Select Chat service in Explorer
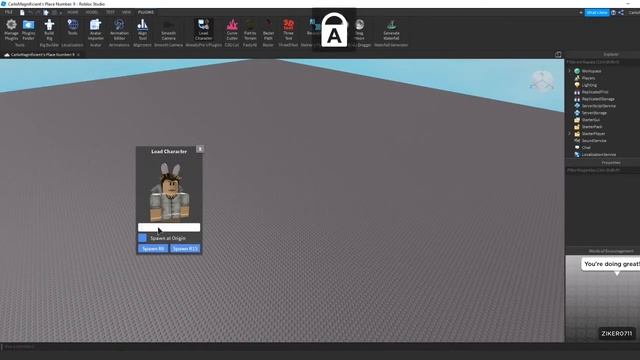This screenshot has width=640, height=360. (586, 147)
